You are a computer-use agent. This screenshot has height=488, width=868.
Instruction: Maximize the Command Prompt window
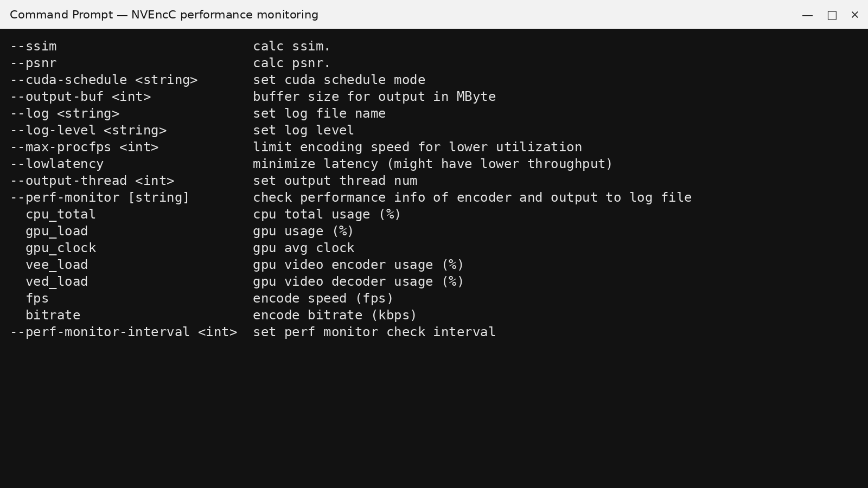[832, 15]
